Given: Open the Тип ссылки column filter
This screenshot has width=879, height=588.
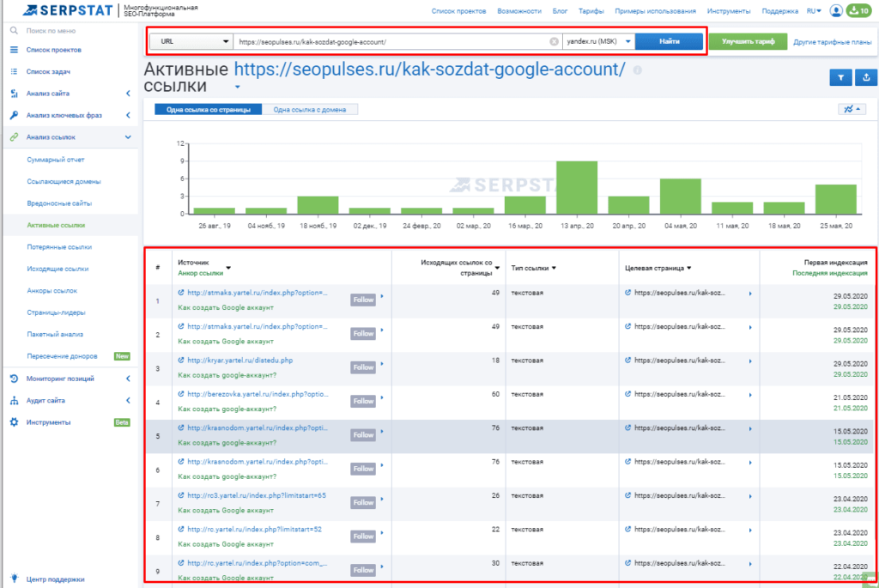Looking at the screenshot, I should pyautogui.click(x=554, y=268).
